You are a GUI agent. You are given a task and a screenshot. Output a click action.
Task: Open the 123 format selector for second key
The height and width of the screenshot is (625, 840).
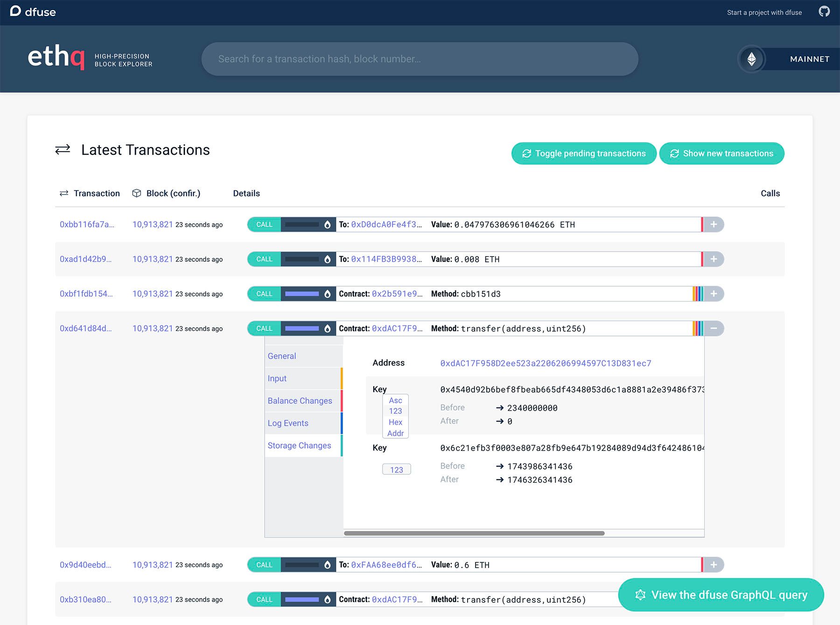[x=397, y=470]
